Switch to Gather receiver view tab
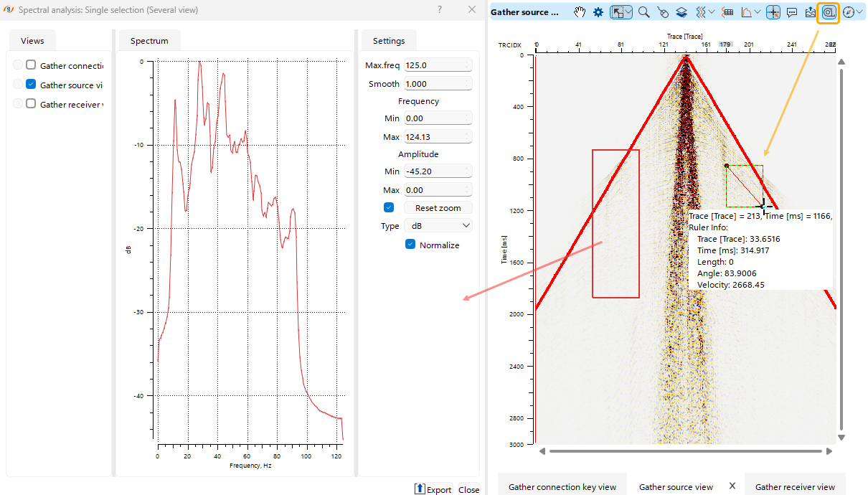Viewport: 868px width, 495px height. click(x=794, y=487)
